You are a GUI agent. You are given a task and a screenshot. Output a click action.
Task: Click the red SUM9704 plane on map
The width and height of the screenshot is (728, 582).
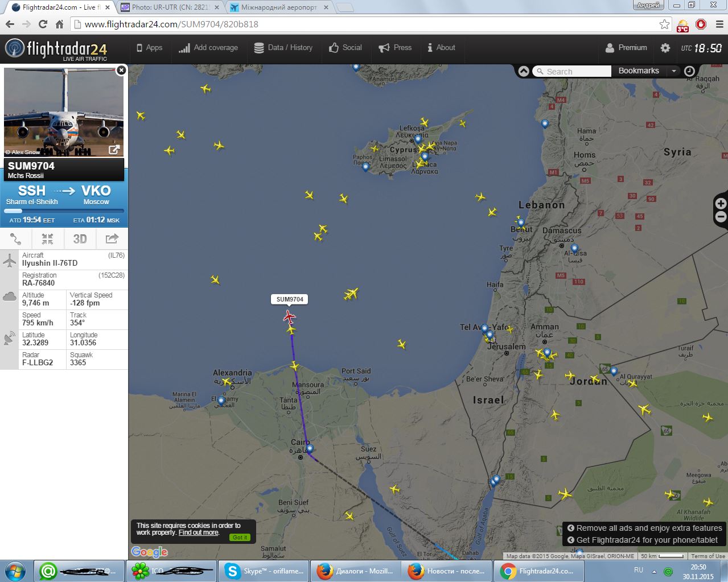click(x=289, y=316)
